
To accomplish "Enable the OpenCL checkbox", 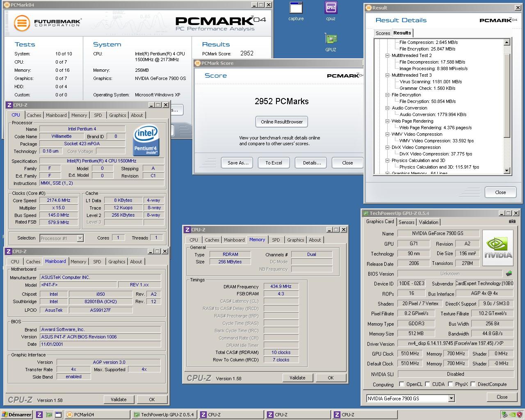I will point(402,384).
